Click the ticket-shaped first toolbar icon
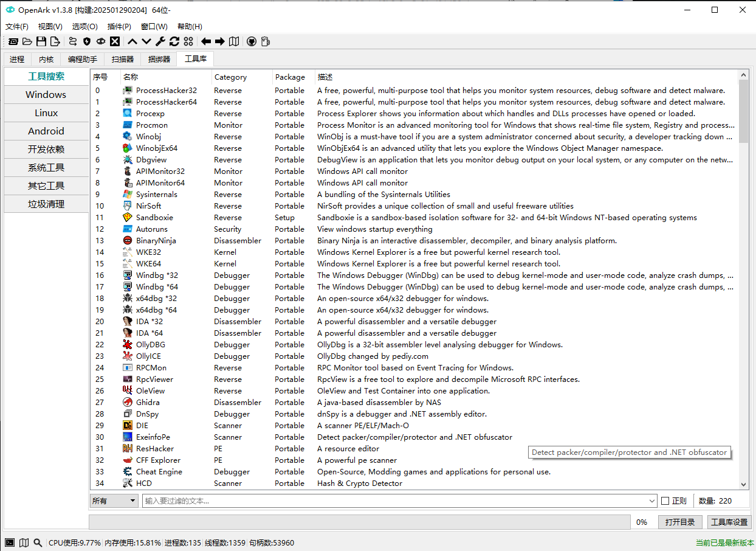The height and width of the screenshot is (551, 756). pyautogui.click(x=13, y=41)
